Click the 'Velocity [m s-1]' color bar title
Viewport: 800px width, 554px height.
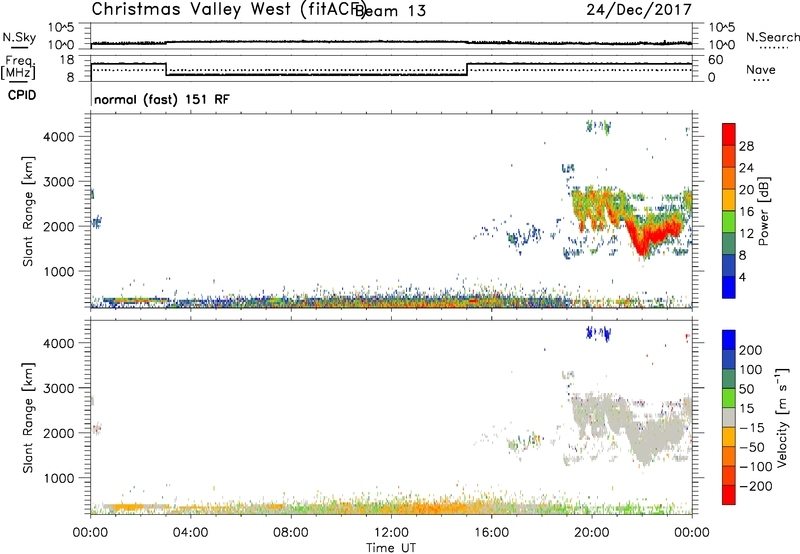coord(782,417)
